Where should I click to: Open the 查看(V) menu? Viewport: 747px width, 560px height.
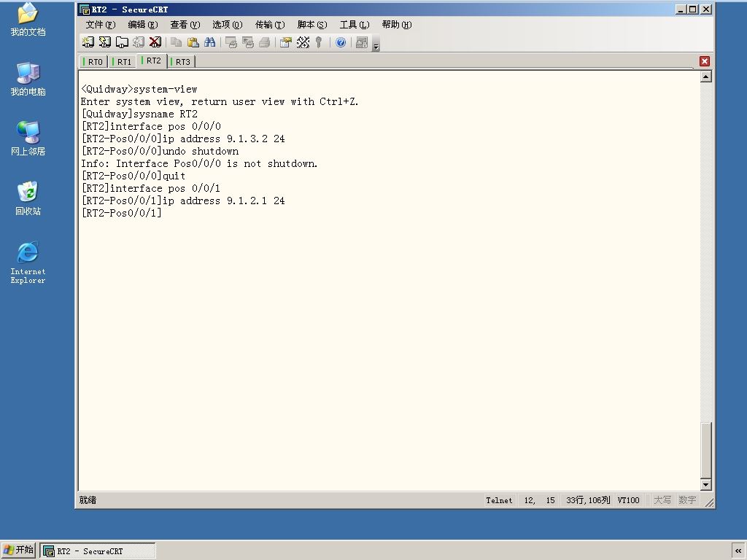click(185, 25)
